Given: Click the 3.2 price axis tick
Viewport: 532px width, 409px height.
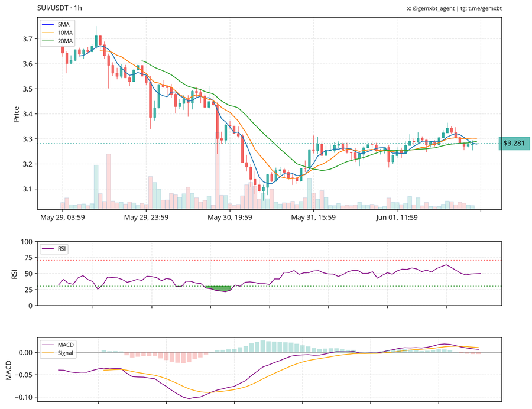Looking at the screenshot, I should tap(28, 164).
